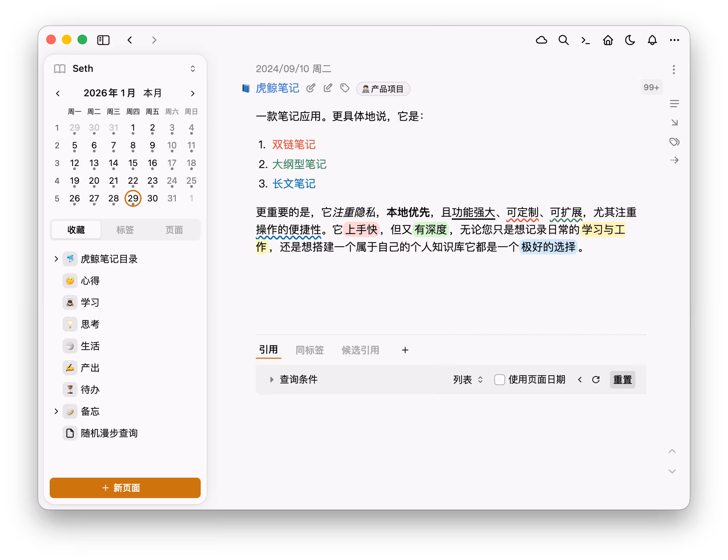Refresh the query results
728x560 pixels.
(x=596, y=380)
